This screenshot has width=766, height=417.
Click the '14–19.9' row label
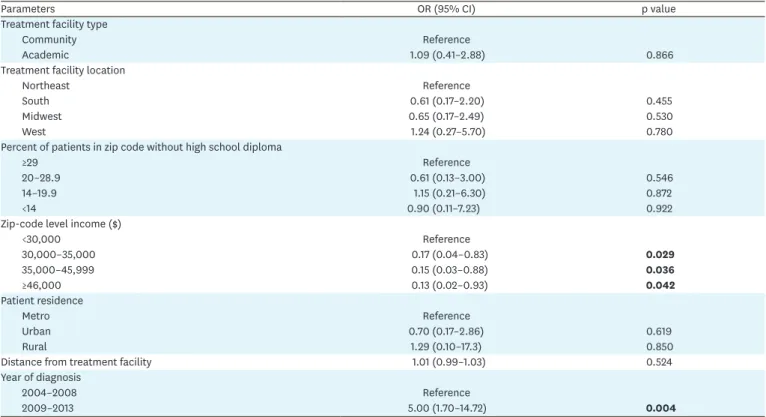tap(39, 193)
